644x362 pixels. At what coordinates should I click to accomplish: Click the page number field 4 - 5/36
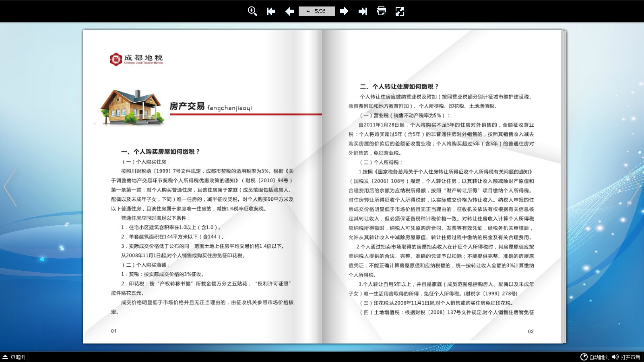click(316, 11)
